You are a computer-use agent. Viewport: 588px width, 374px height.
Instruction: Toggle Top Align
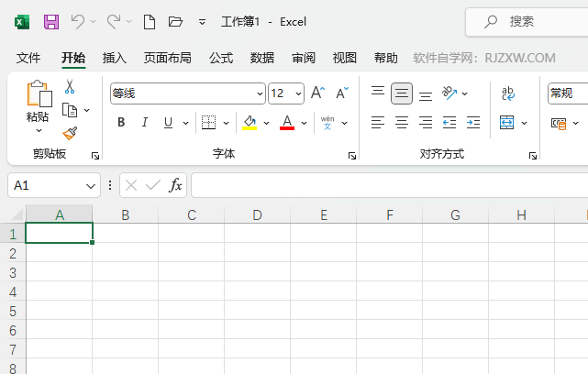tap(378, 91)
